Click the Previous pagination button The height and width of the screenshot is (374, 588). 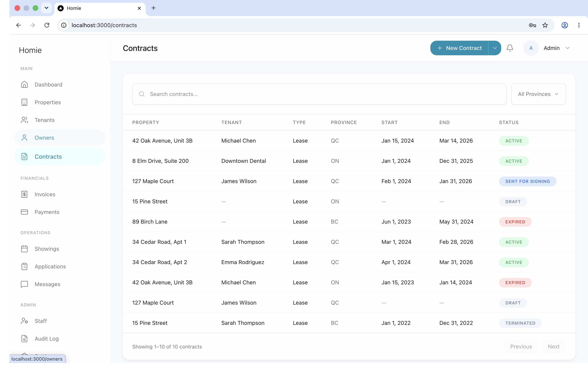click(521, 346)
